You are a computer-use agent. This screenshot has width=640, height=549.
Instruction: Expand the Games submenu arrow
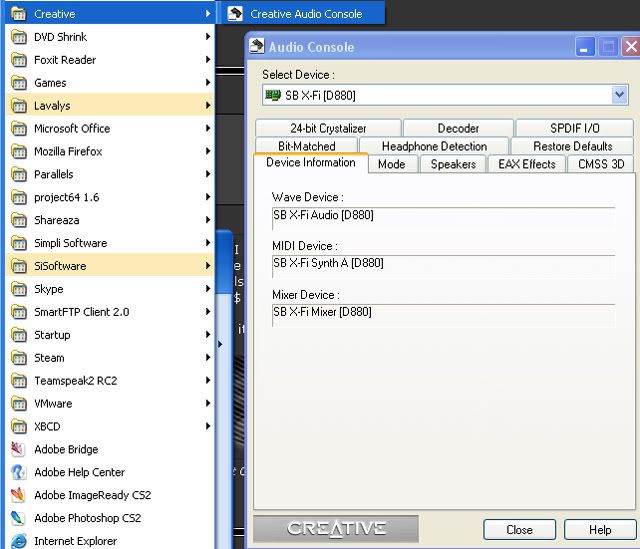click(x=208, y=82)
